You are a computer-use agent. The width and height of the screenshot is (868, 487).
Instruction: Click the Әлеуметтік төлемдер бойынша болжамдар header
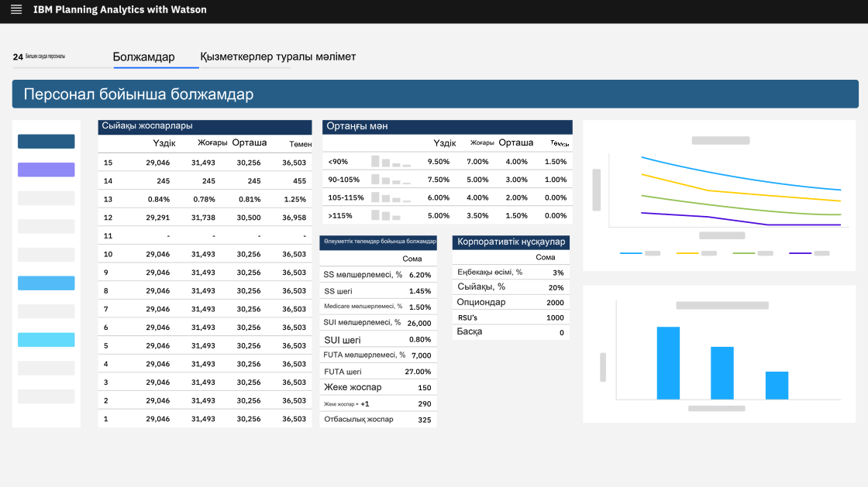pos(378,242)
